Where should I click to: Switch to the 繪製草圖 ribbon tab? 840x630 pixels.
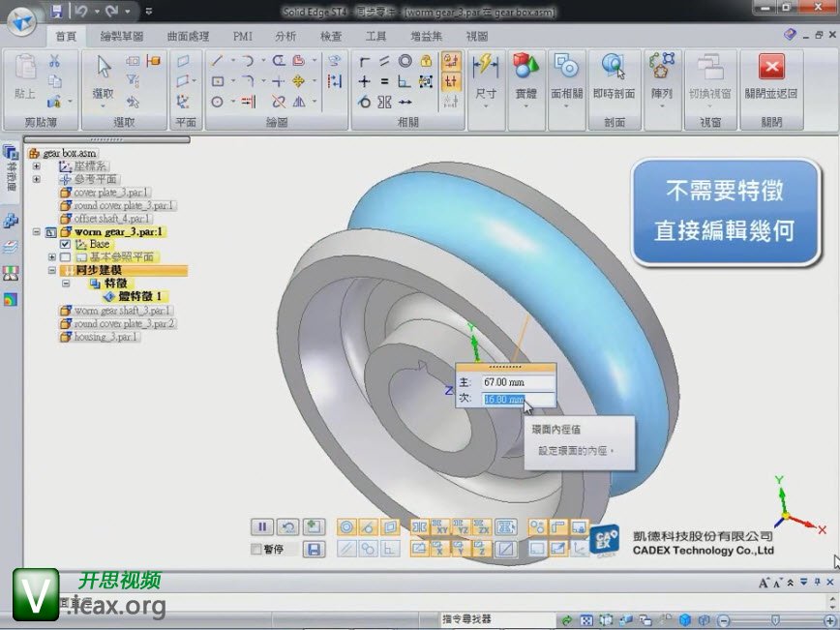click(x=121, y=36)
